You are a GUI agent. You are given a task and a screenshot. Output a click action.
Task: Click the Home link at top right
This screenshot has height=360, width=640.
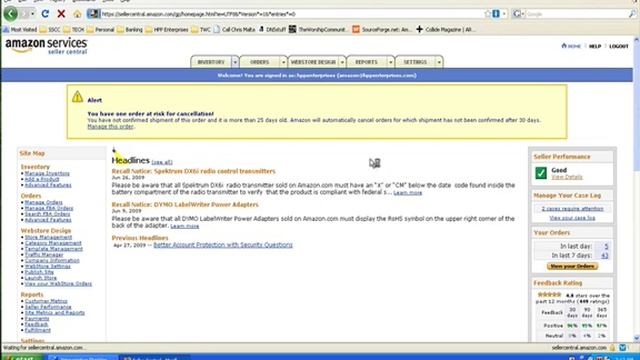click(x=571, y=46)
